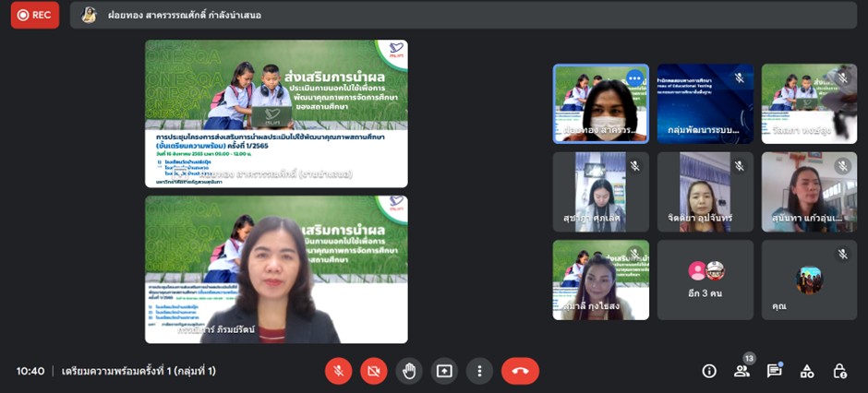Open the activities shapes icon
This screenshot has height=393, width=868.
[x=807, y=371]
